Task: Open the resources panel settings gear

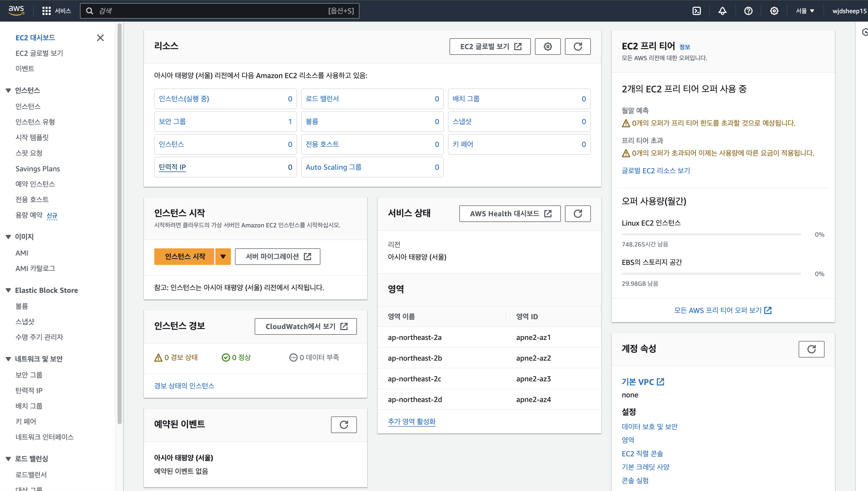Action: 548,47
